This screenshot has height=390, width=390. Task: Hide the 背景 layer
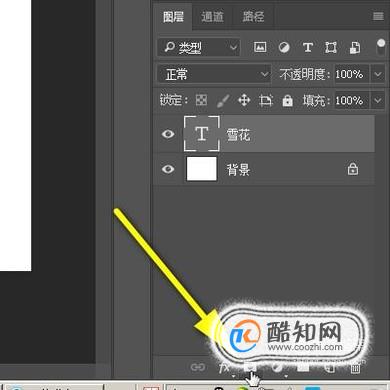[x=168, y=169]
